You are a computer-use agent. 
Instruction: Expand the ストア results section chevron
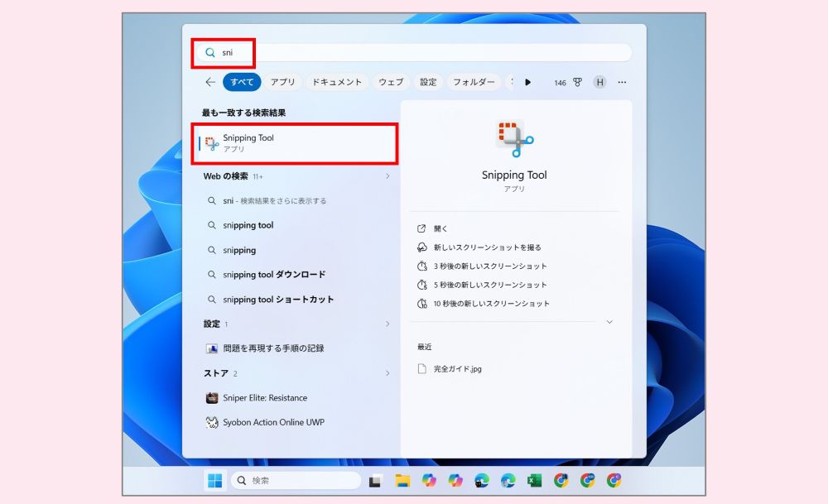pyautogui.click(x=387, y=373)
